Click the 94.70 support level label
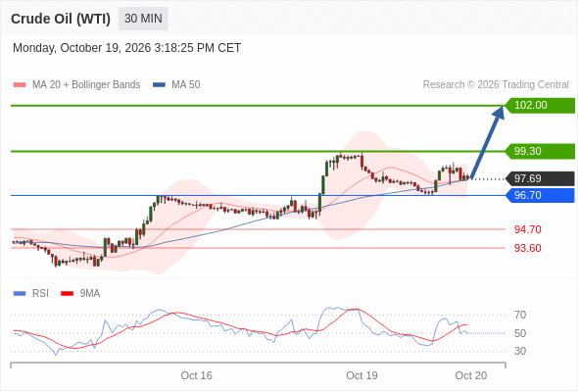578x392 pixels. click(x=528, y=229)
